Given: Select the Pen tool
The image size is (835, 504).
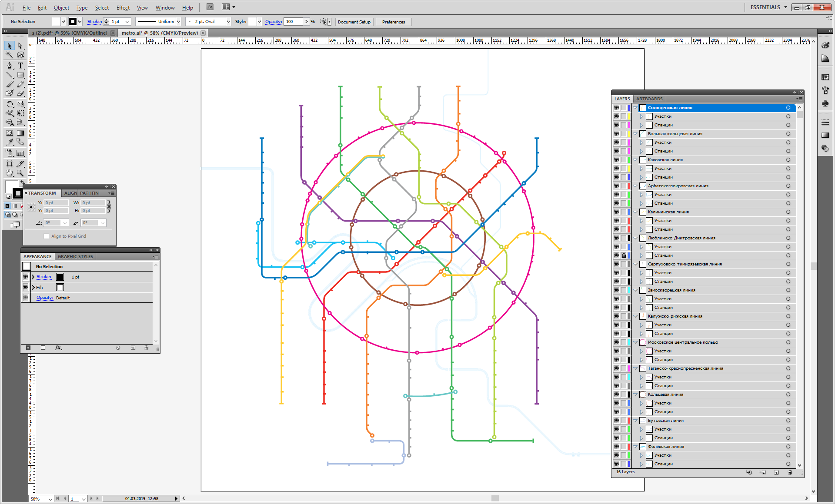Looking at the screenshot, I should [10, 66].
